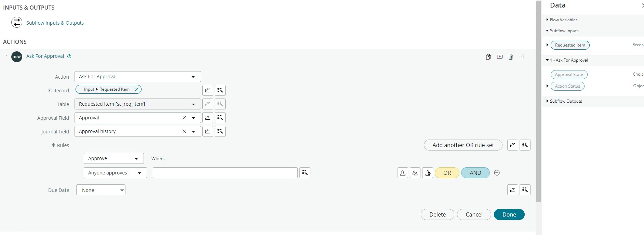644x235 pixels.
Task: Duplicate the Ask For Approval action
Action: 488,57
